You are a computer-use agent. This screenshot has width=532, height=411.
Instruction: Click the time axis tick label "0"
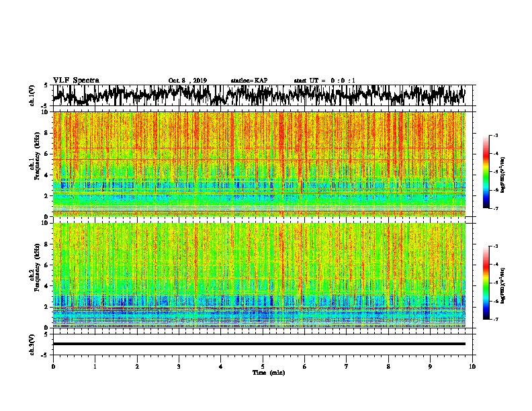click(53, 366)
